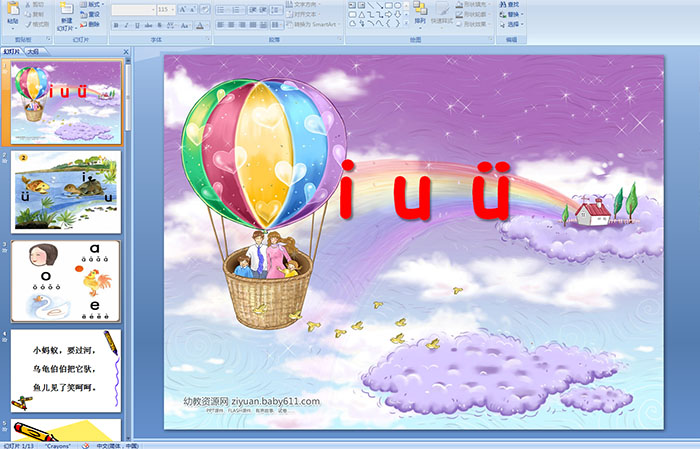Click the Replace (替换) button
The height and width of the screenshot is (449, 700).
(x=511, y=14)
